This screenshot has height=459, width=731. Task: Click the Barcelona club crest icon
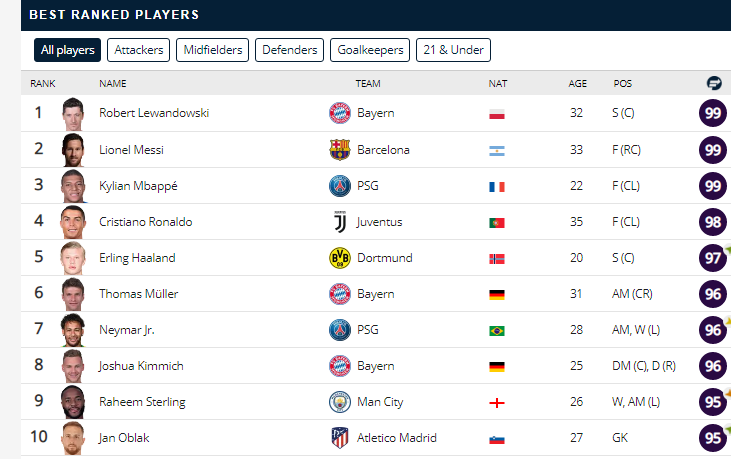[x=340, y=150]
